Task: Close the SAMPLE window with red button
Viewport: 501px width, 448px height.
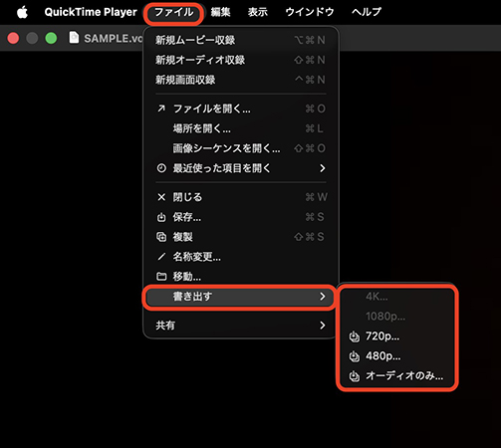Action: (x=13, y=38)
